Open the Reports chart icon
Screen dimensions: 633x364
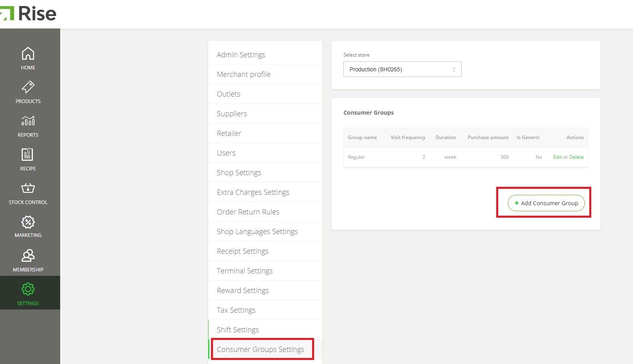tap(28, 121)
